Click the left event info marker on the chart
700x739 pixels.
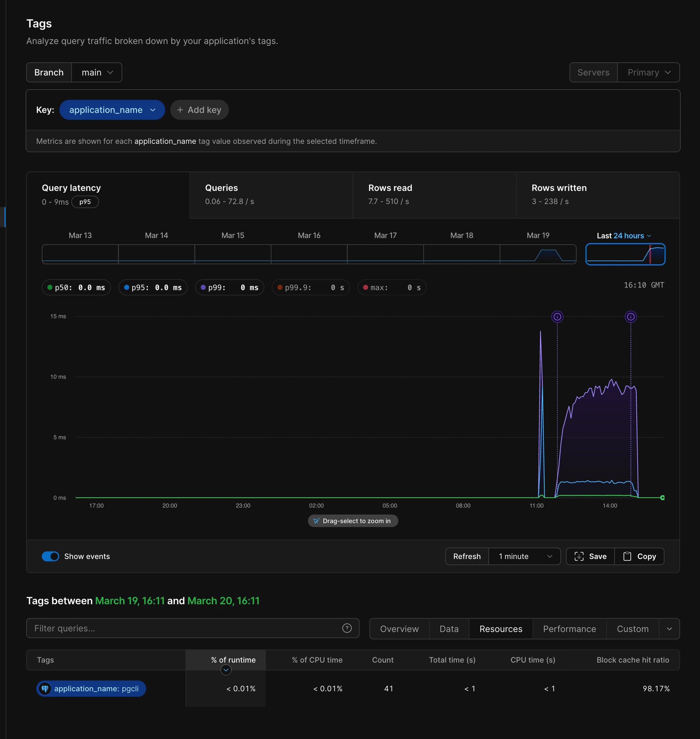557,317
